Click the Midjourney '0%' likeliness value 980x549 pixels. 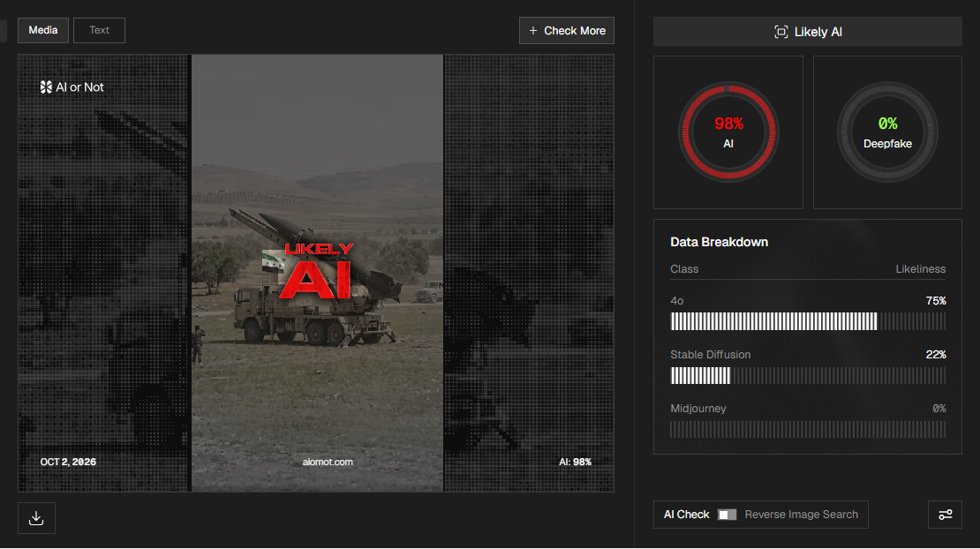pos(939,409)
